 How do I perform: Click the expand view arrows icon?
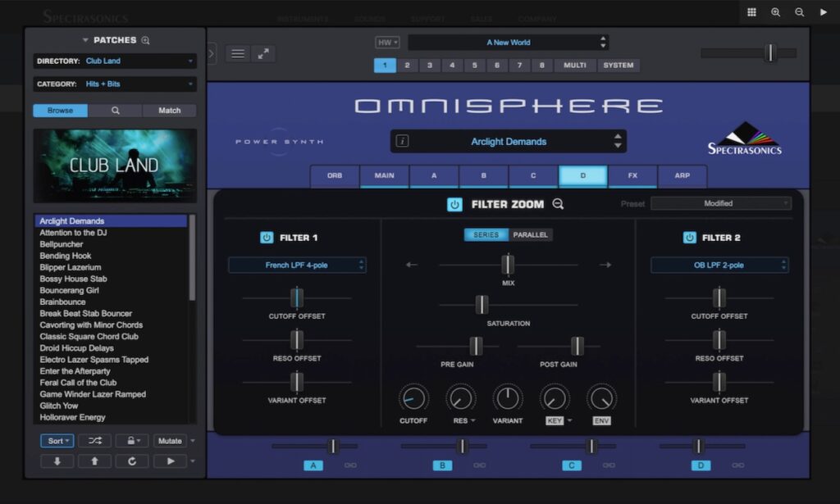[262, 53]
